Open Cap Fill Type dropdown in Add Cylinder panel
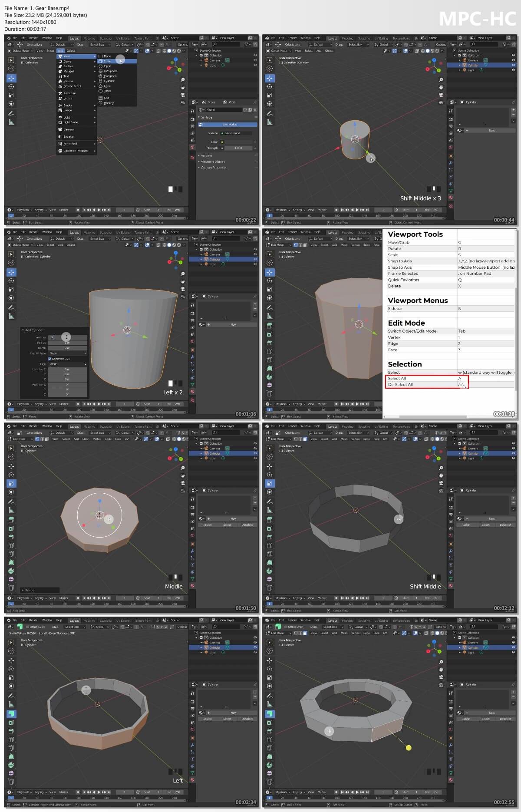Image resolution: width=521 pixels, height=812 pixels. (x=67, y=353)
